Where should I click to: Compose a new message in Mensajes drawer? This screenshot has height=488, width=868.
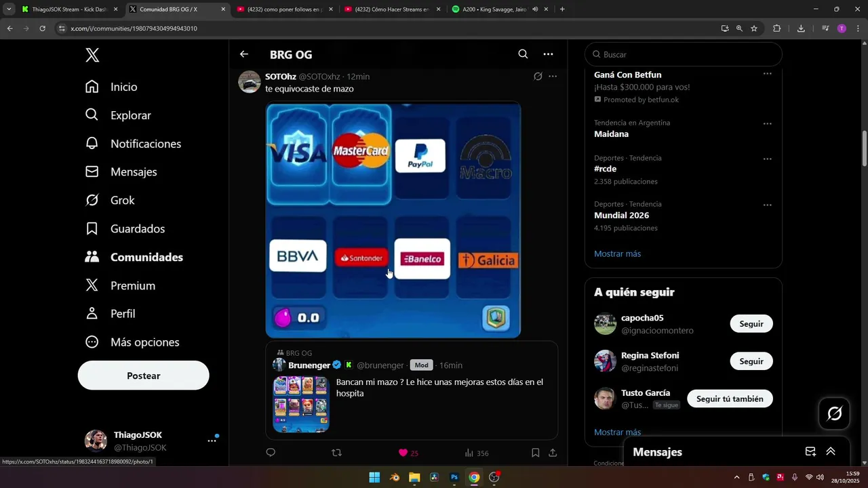click(810, 451)
